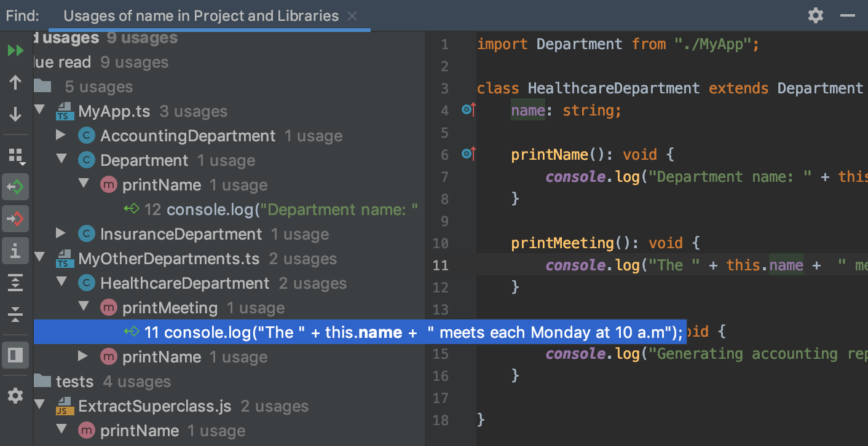This screenshot has height=446, width=868.
Task: Expand all nodes in usages tree
Action: (15, 283)
